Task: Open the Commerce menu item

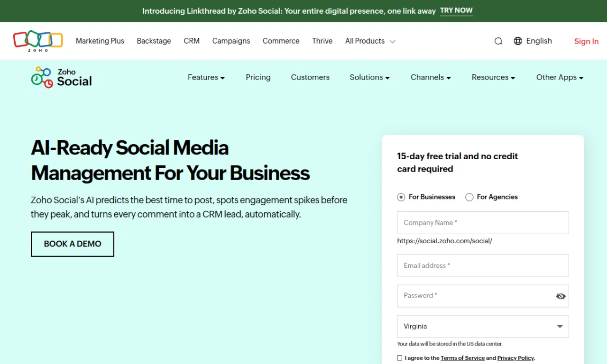Action: click(281, 41)
